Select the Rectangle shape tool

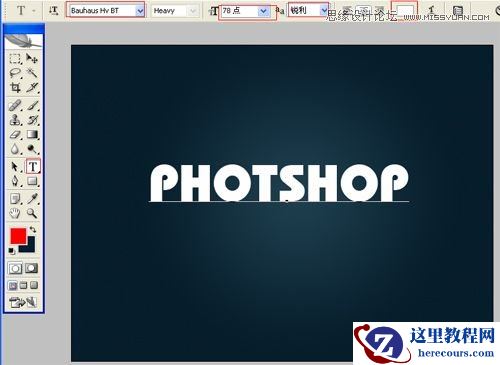pos(32,181)
